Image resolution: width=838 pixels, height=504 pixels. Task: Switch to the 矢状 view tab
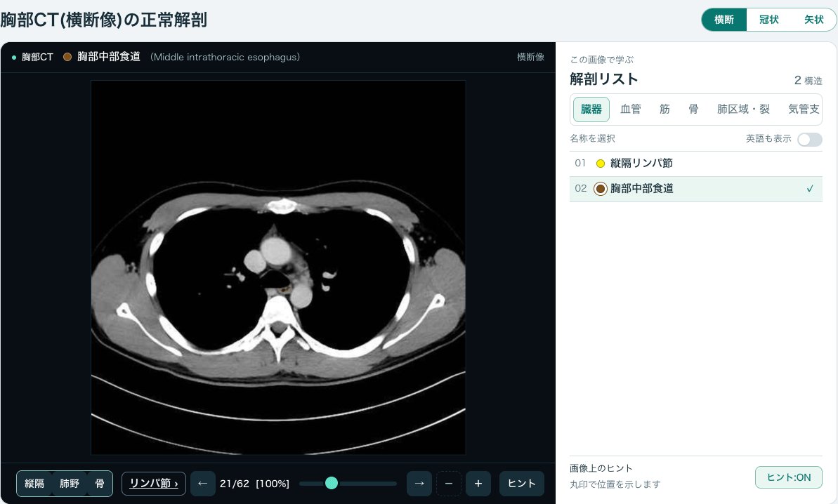[813, 20]
